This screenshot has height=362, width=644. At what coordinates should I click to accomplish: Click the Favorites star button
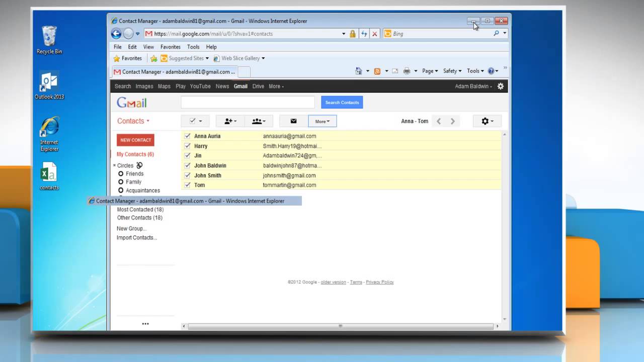127,58
